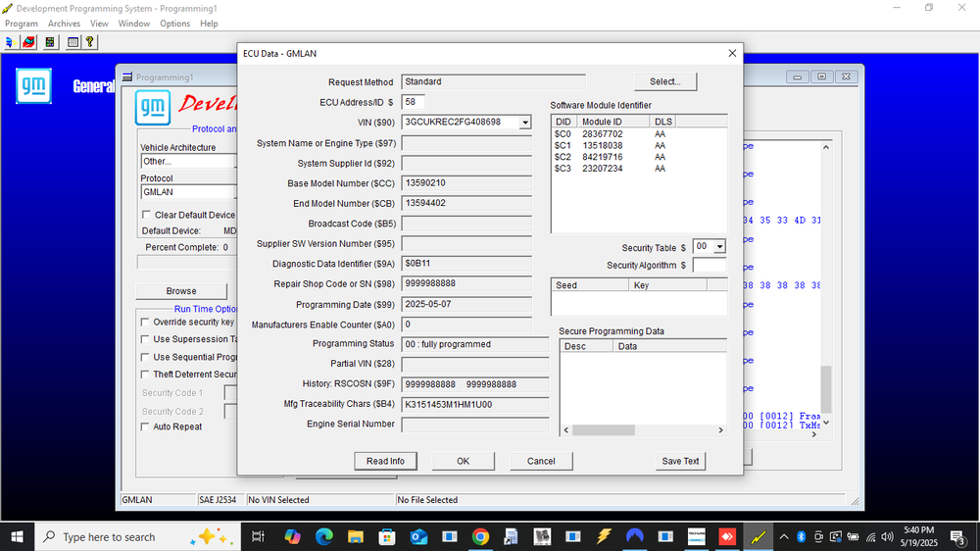This screenshot has width=980, height=551.
Task: Open Microsoft Edge from the taskbar
Action: pos(323,536)
